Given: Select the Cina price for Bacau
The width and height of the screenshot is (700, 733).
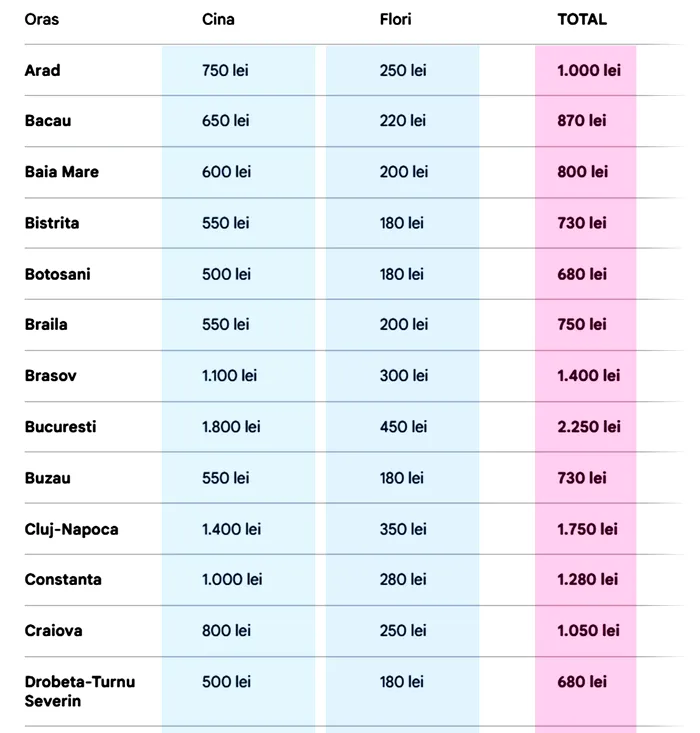Looking at the screenshot, I should (226, 121).
